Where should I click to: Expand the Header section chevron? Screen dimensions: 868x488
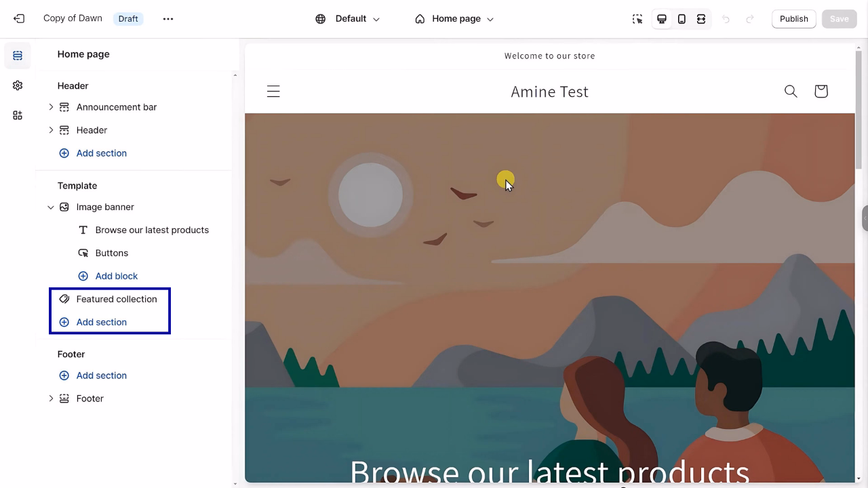51,130
